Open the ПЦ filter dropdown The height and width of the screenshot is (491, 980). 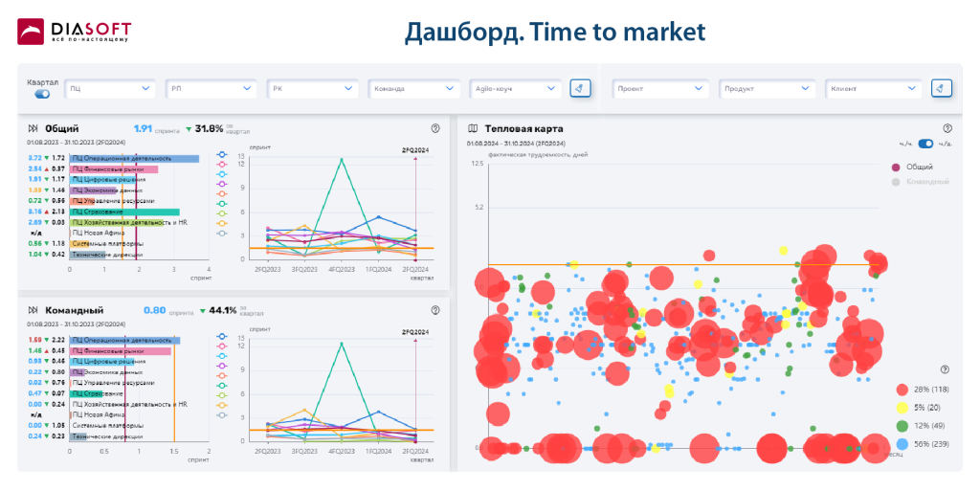coord(110,89)
